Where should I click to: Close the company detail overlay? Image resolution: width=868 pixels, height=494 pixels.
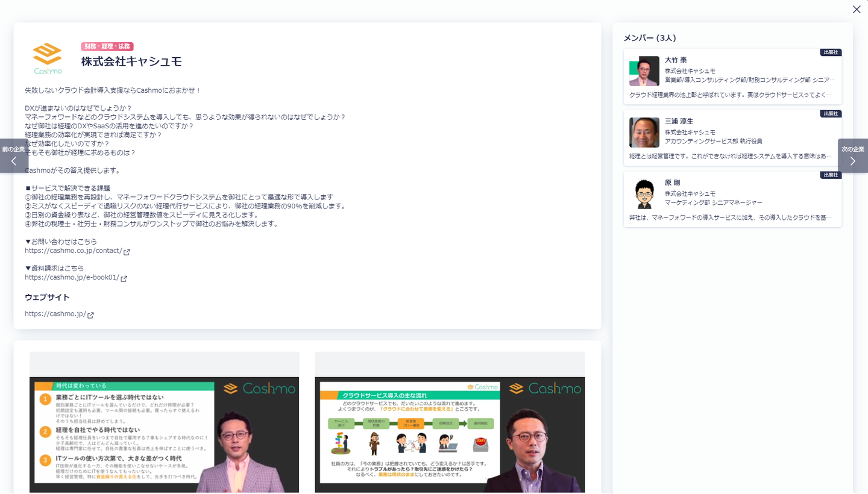click(857, 9)
